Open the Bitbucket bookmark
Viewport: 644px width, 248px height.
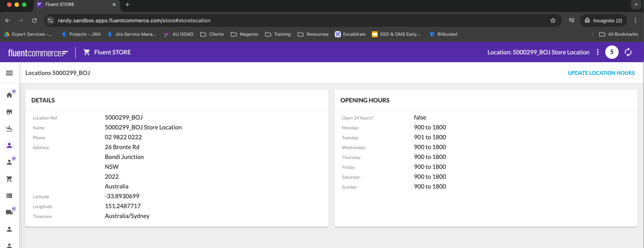click(x=443, y=34)
